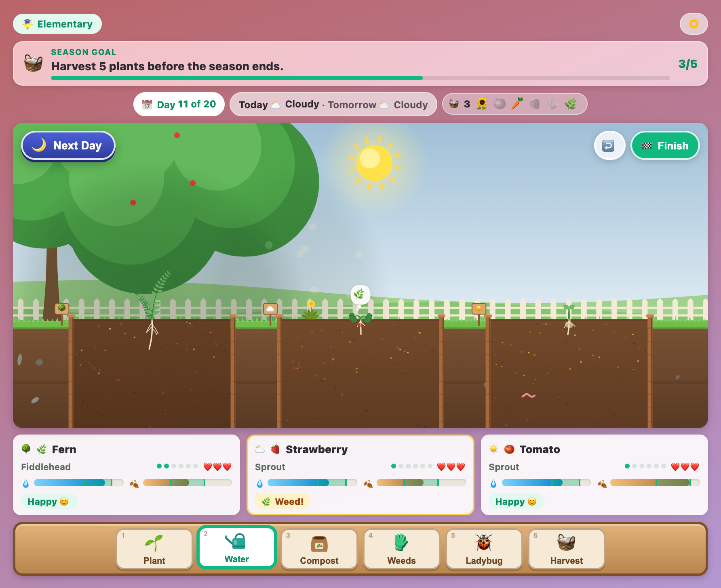Image resolution: width=721 pixels, height=588 pixels.
Task: Click the season goal basket icon
Action: pos(33,63)
